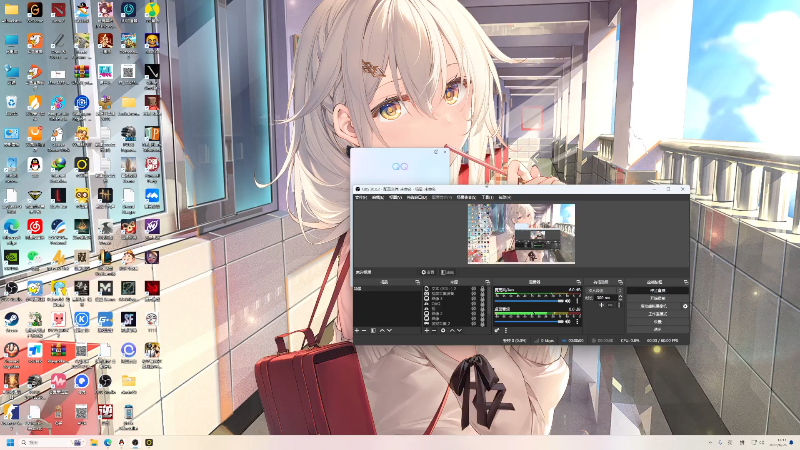Open the File menu in OBS
The width and height of the screenshot is (800, 450).
tap(361, 197)
